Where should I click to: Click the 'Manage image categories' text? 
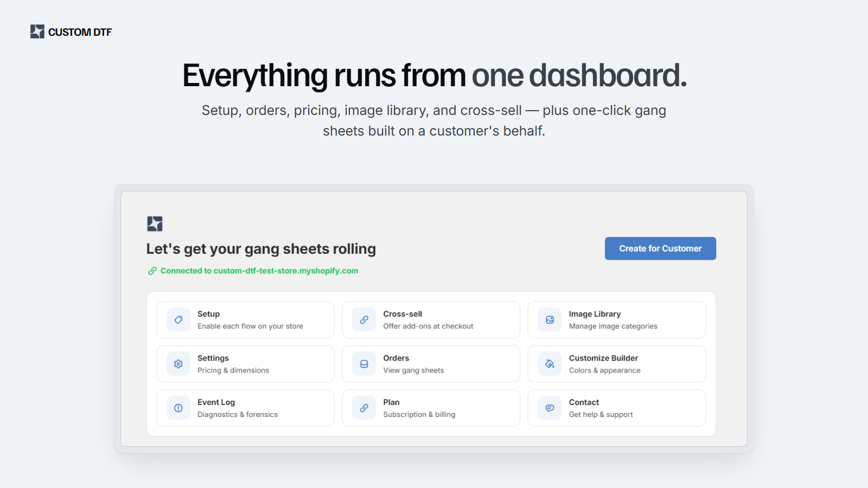613,326
